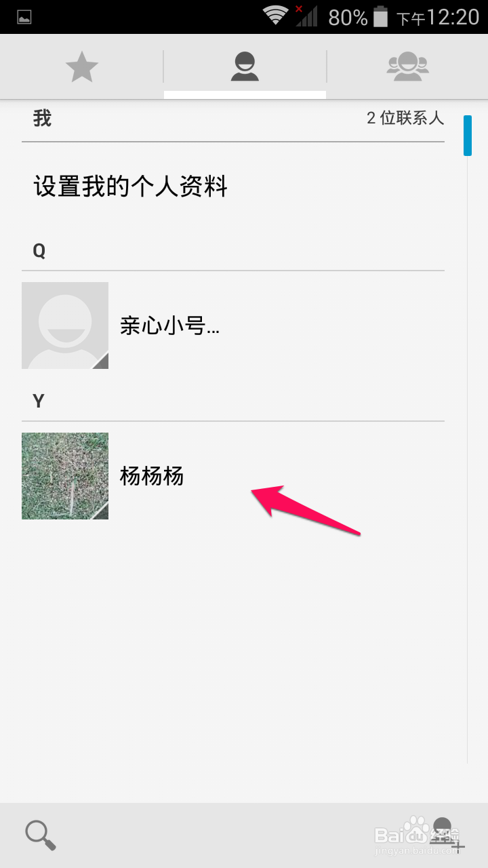This screenshot has height=868, width=488.
Task: Tap the clock showing 下午12:20
Action: pyautogui.click(x=438, y=17)
